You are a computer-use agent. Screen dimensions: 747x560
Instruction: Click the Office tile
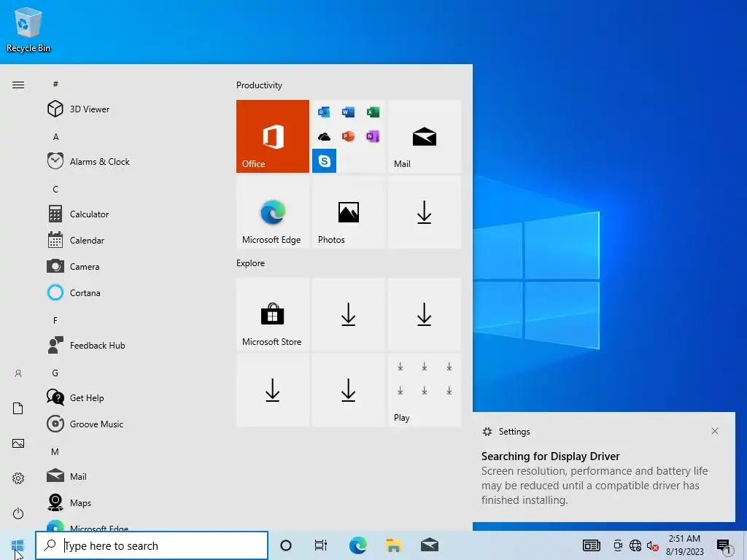coord(273,136)
